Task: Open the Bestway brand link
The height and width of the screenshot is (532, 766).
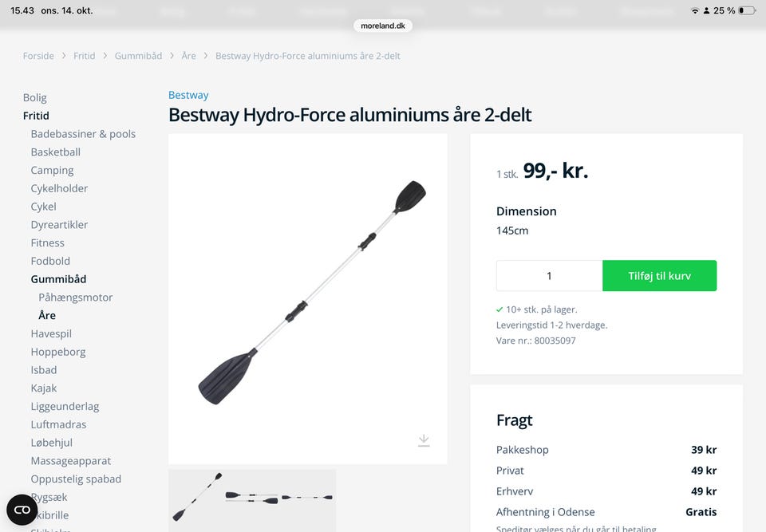Action: [x=188, y=95]
